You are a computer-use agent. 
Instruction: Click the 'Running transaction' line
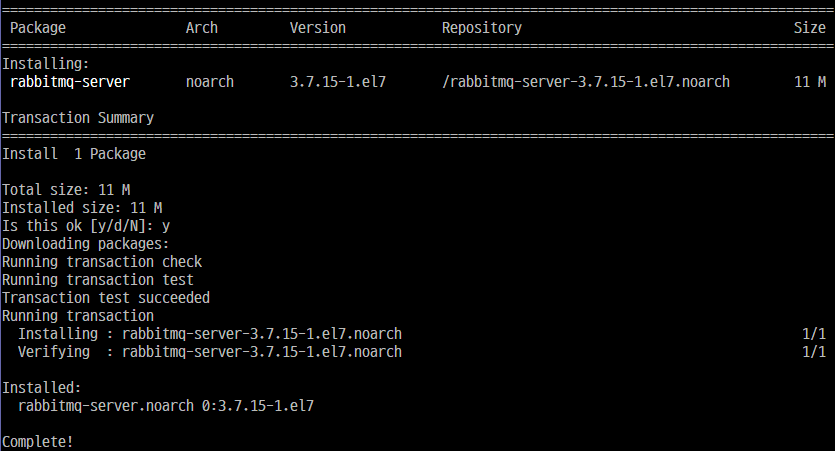tap(78, 316)
